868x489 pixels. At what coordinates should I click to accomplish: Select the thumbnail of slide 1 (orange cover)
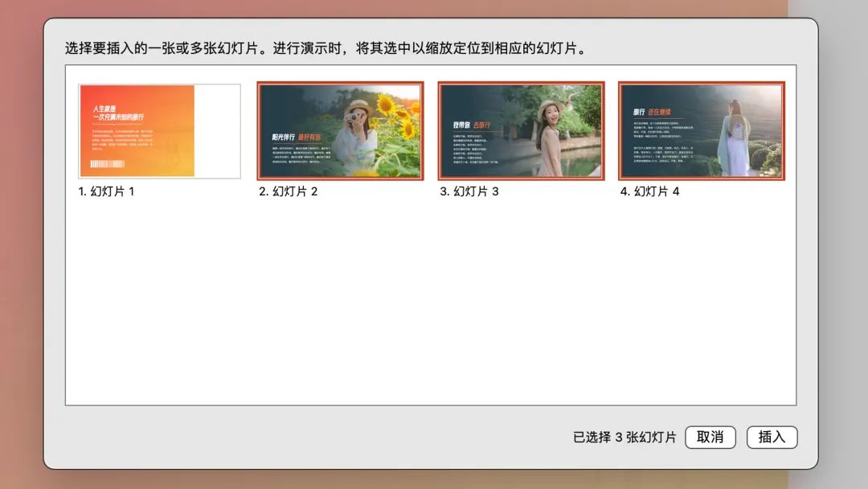[159, 131]
